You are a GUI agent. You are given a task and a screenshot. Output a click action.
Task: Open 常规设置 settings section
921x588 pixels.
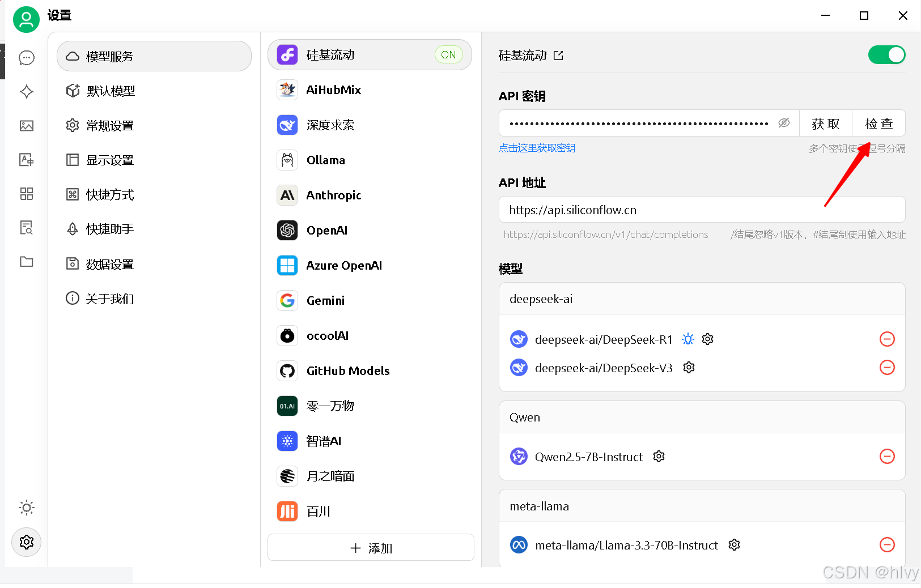pyautogui.click(x=154, y=125)
